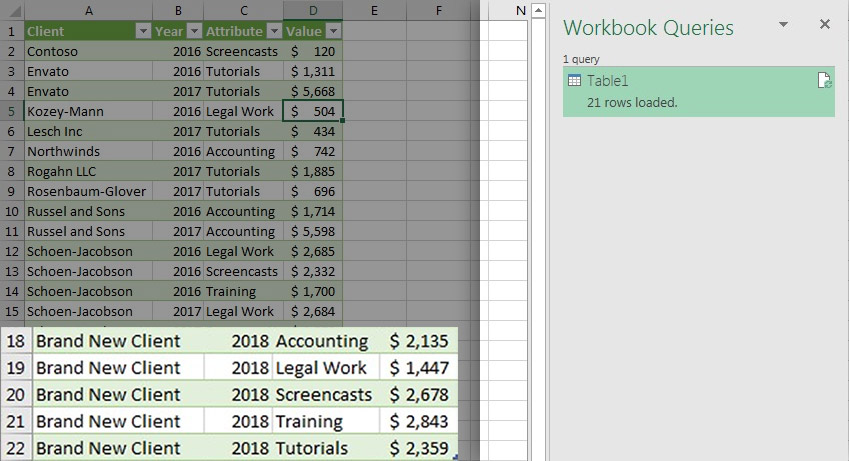849x461 pixels.
Task: Click the Northwinds client cell
Action: coord(88,152)
